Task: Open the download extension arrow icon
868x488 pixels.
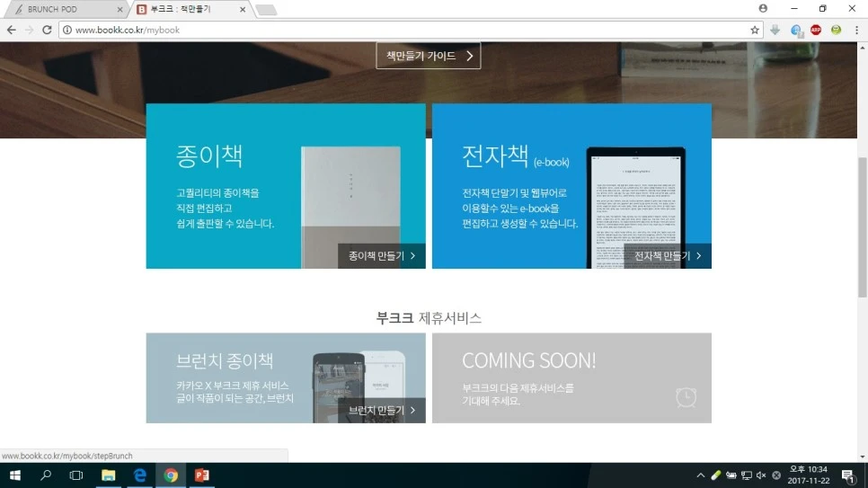Action: coord(775,30)
